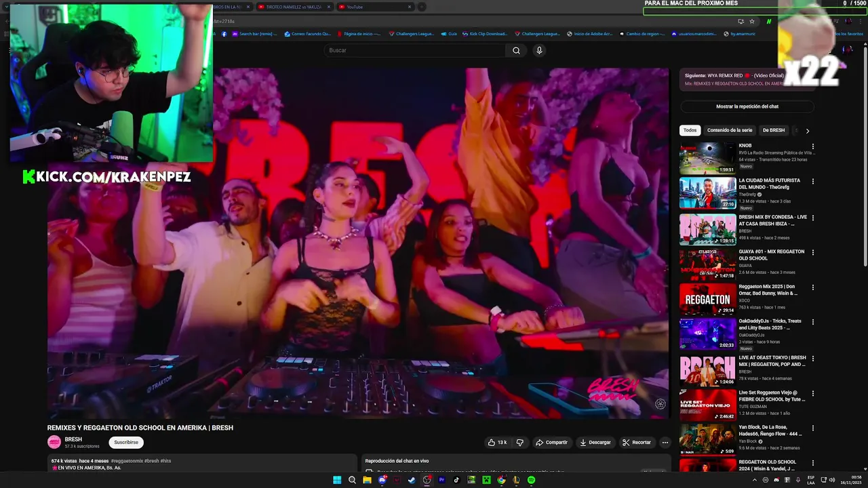Image resolution: width=868 pixels, height=488 pixels.
Task: Open Live Set Reggaeton Viejo thumbnail
Action: tap(707, 404)
